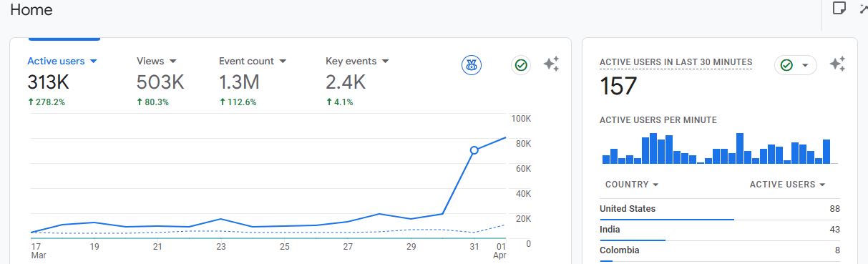Open sparkle insights icon on realtime card
868x264 pixels.
(x=837, y=64)
